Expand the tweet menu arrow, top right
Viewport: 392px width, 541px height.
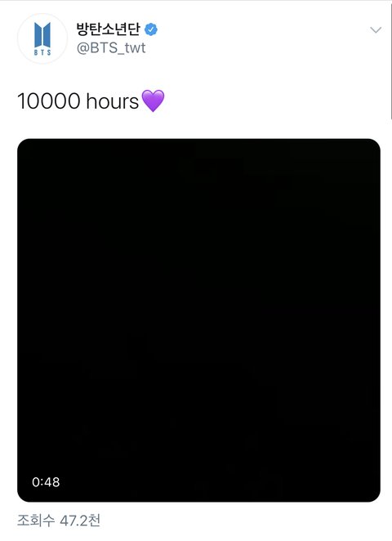[376, 30]
